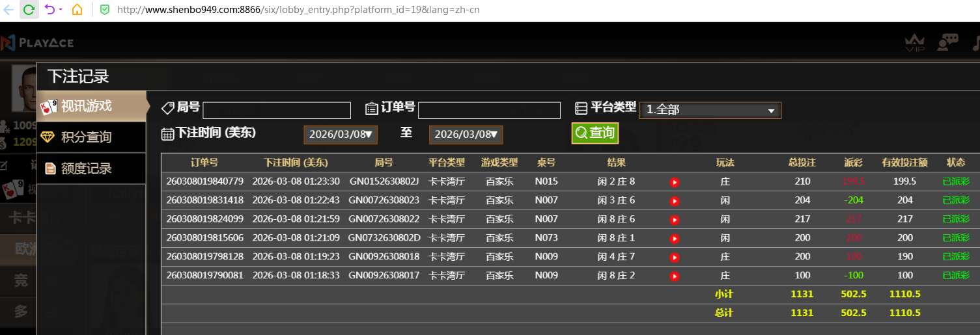980x335 pixels.
Task: Open the start date picker 2026/03/08
Action: click(340, 135)
